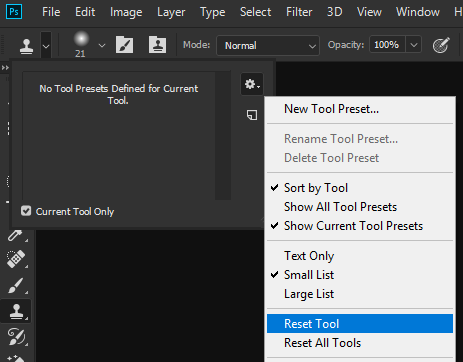This screenshot has height=362, width=463.
Task: Open the Filter menu
Action: [x=299, y=12]
